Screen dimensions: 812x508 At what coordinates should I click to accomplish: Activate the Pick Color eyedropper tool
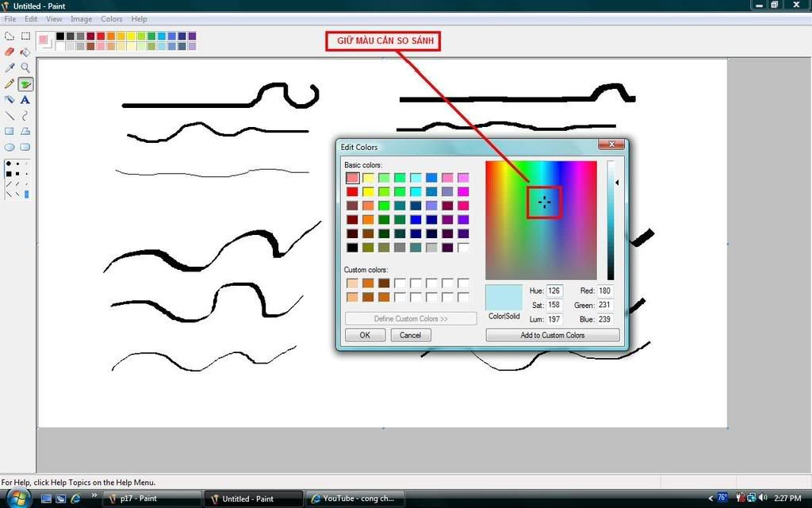tap(10, 68)
